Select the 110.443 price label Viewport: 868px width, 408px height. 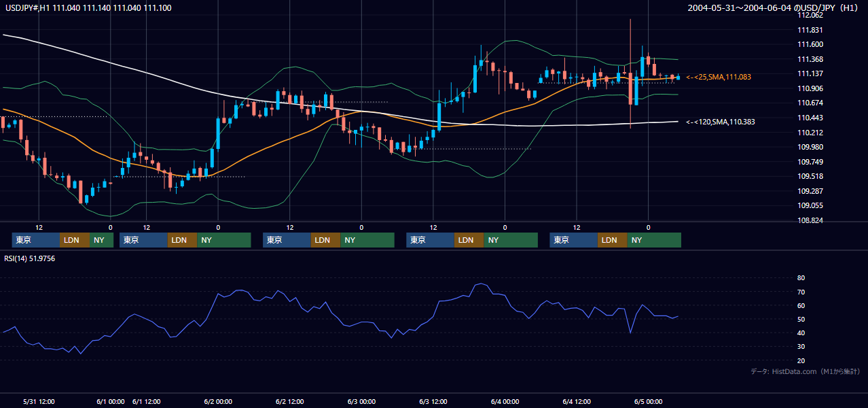810,118
